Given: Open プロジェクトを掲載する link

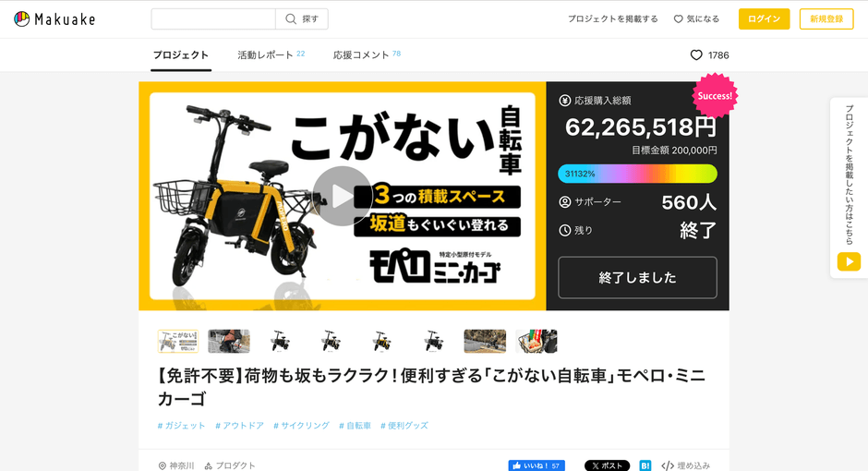Looking at the screenshot, I should [x=613, y=19].
